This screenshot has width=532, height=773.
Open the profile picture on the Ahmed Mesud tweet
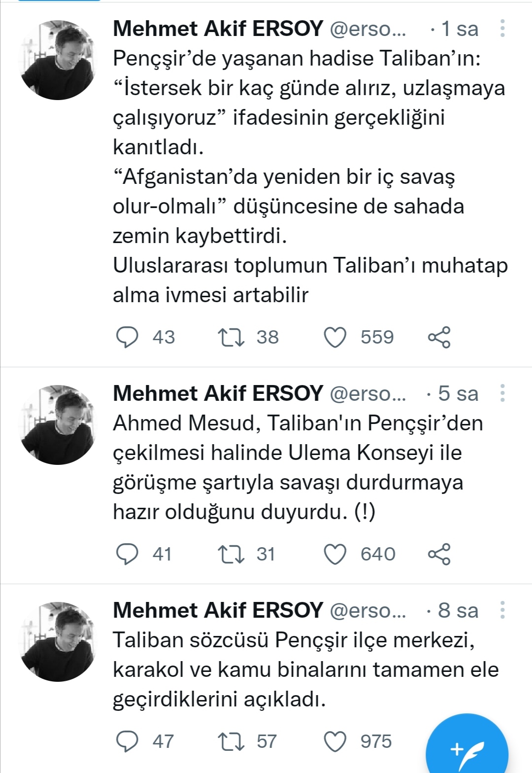click(58, 425)
